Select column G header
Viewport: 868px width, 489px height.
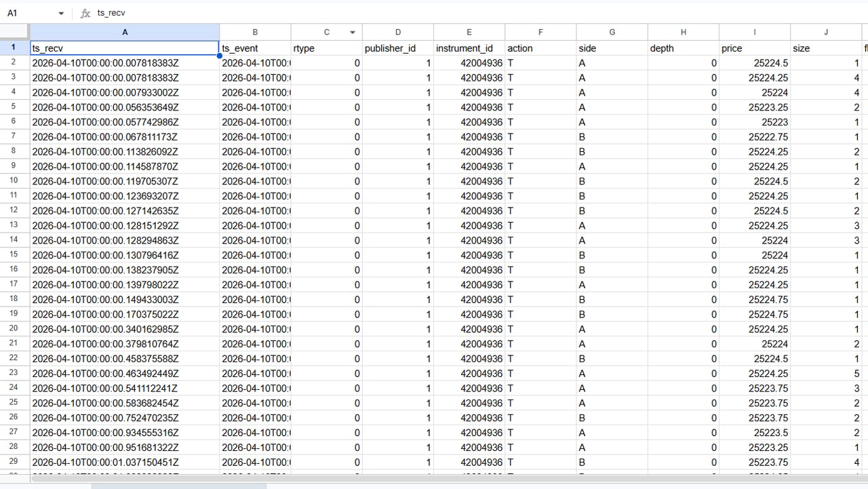pyautogui.click(x=612, y=32)
